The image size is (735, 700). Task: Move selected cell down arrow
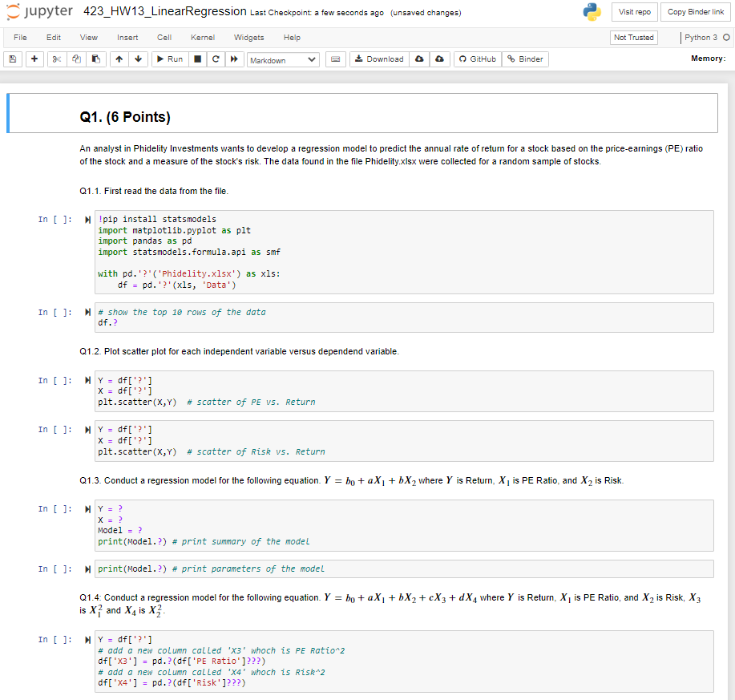(x=139, y=59)
